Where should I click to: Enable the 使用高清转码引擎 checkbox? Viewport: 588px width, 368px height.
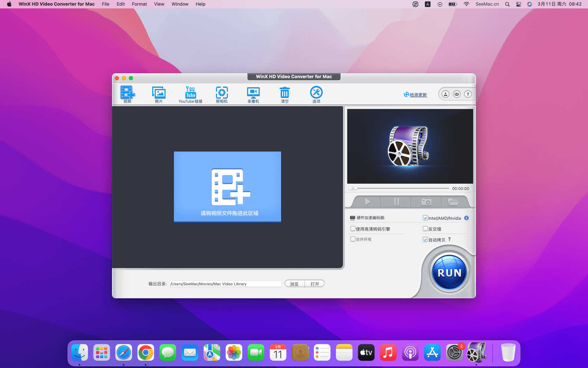tap(353, 229)
